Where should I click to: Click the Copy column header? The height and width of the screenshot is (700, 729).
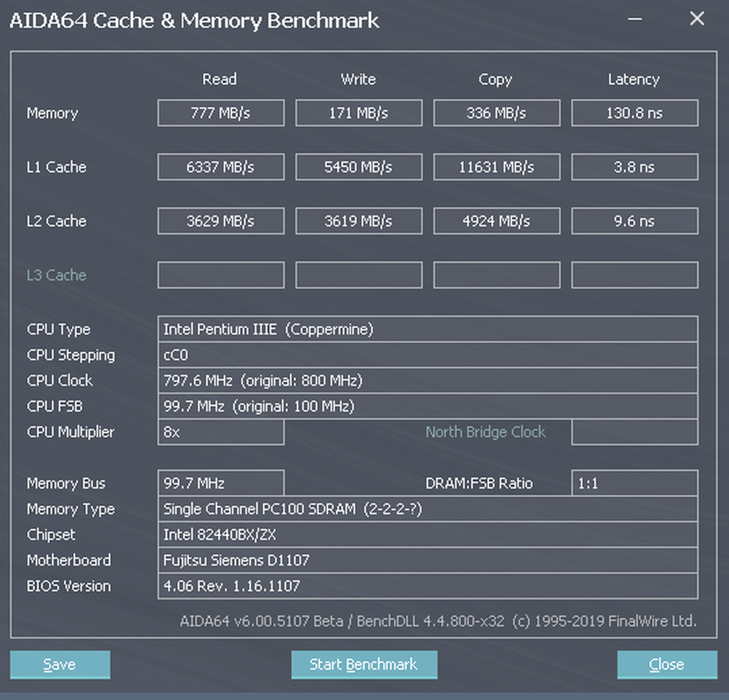(x=496, y=80)
